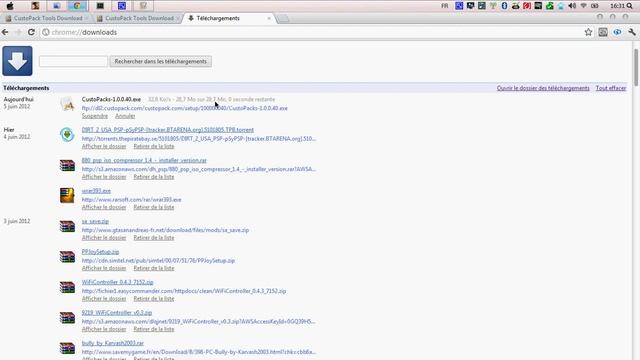
Task: Click the Bluetooth status icon
Action: pos(504,6)
